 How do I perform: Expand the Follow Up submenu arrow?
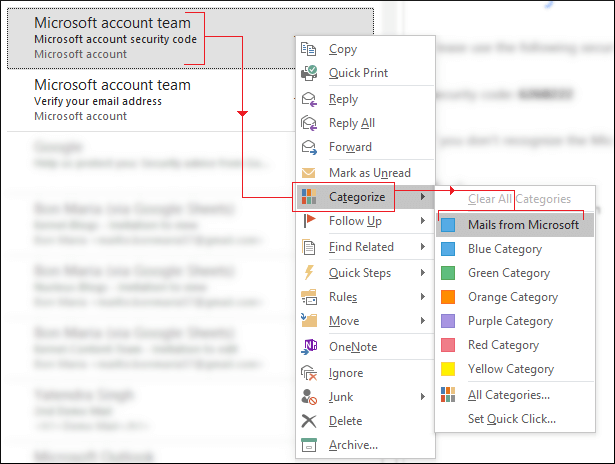[x=423, y=221]
